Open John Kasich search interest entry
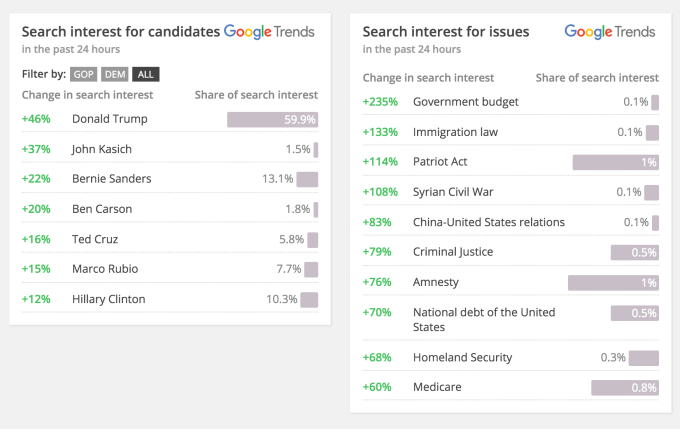 pos(102,149)
